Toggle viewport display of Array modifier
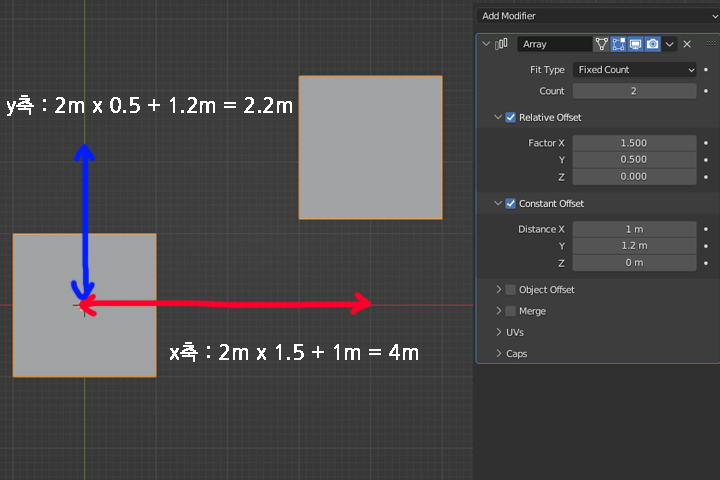720x480 pixels. 636,44
